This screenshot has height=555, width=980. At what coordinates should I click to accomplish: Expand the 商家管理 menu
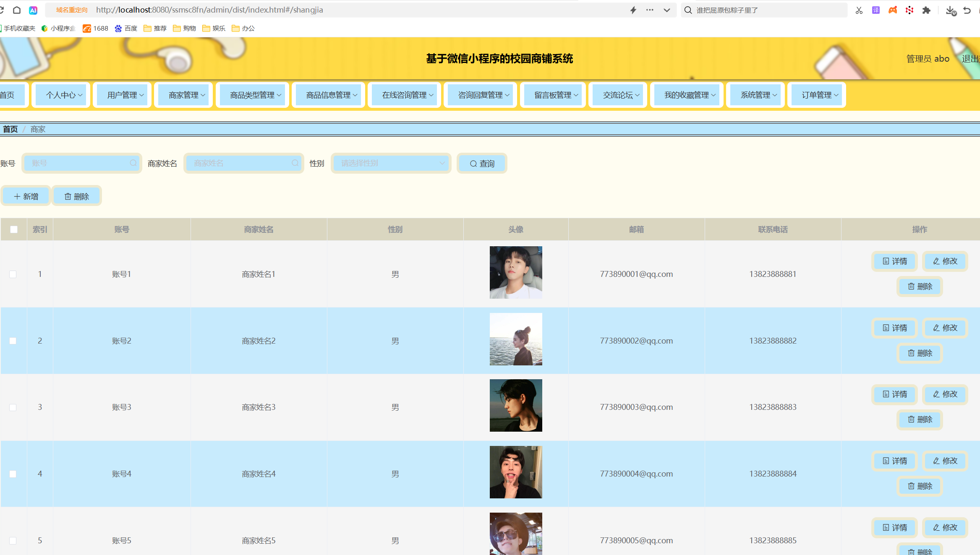[x=184, y=95]
